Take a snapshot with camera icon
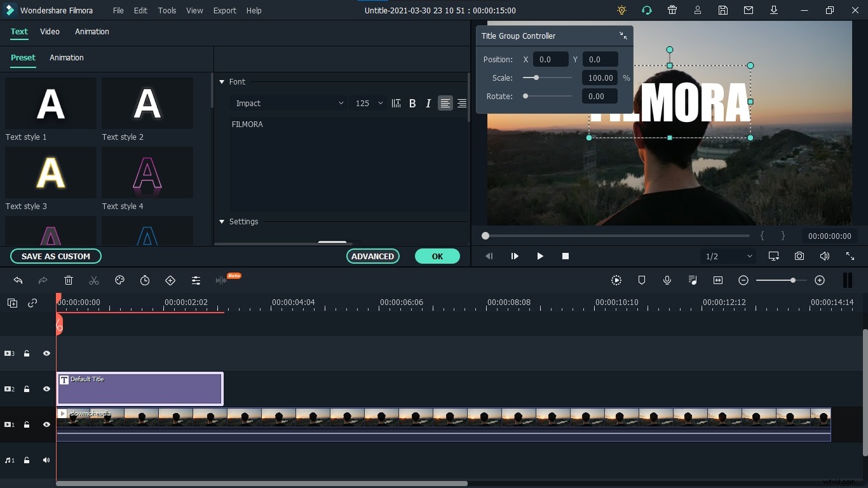Image resolution: width=868 pixels, height=488 pixels. click(799, 256)
